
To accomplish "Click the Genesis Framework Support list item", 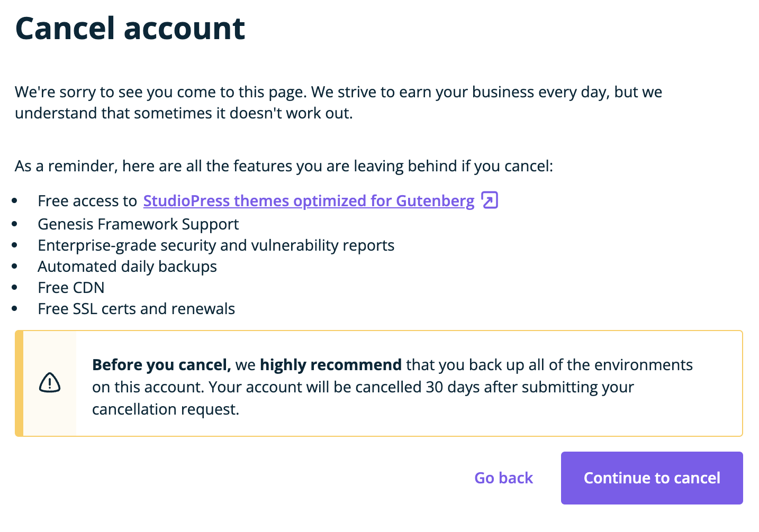I will (x=138, y=224).
